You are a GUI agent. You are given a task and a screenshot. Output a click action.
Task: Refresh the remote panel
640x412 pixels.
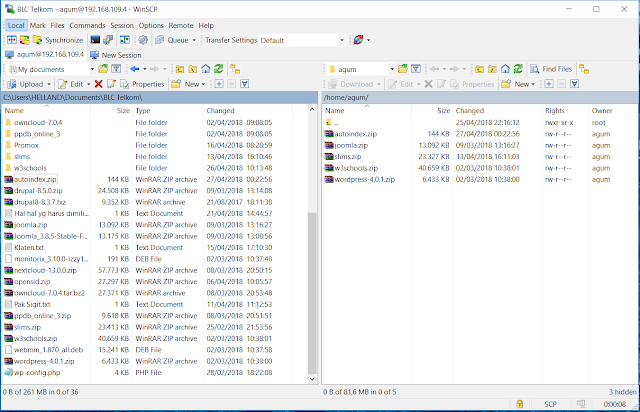518,69
